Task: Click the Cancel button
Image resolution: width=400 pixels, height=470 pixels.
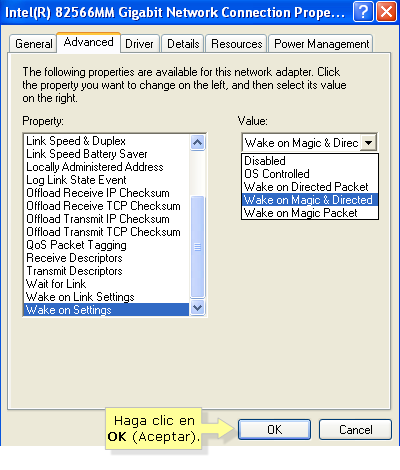Action: pos(355,429)
